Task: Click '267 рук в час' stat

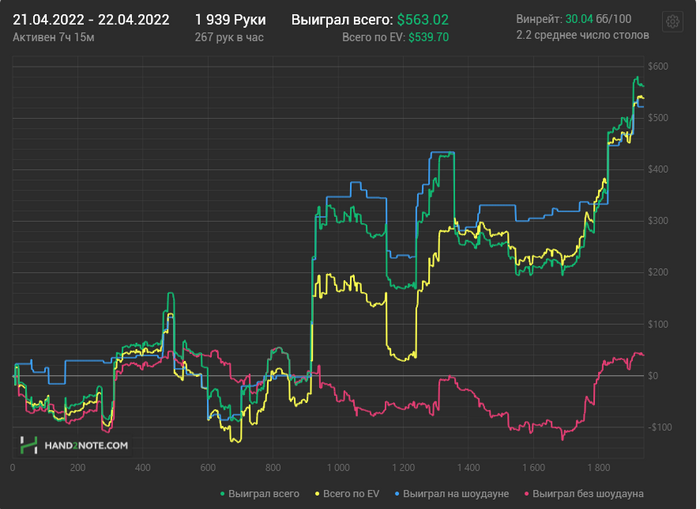Action: click(x=229, y=36)
